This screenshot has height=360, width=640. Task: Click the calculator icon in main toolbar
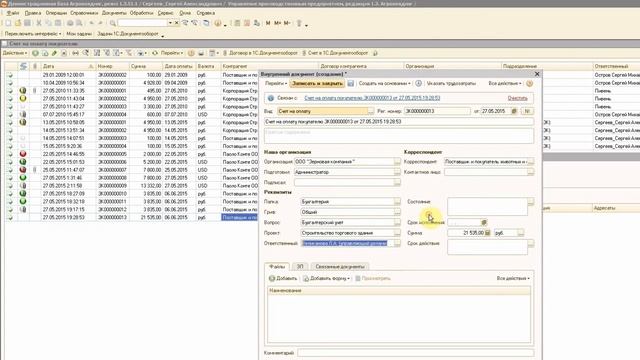(237, 23)
